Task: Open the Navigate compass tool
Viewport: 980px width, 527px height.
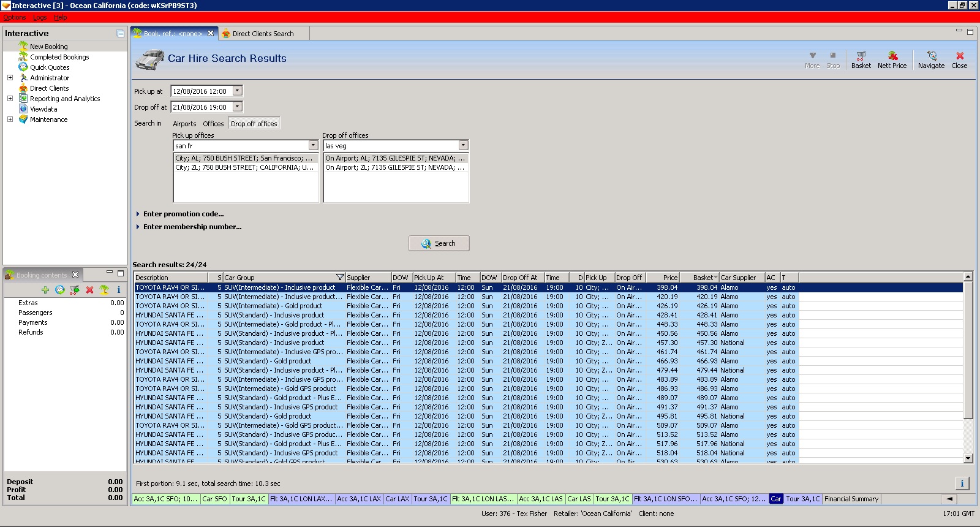Action: tap(931, 59)
